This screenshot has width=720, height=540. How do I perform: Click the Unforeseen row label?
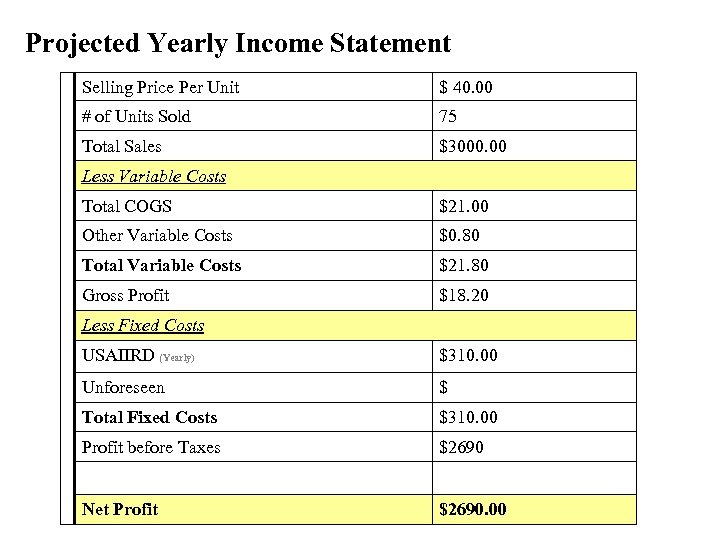123,387
